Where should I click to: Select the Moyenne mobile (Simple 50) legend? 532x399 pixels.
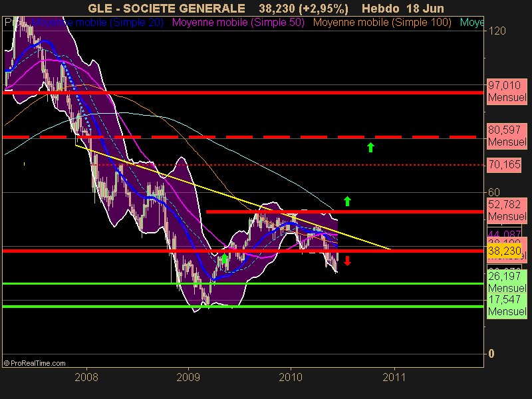click(x=238, y=23)
